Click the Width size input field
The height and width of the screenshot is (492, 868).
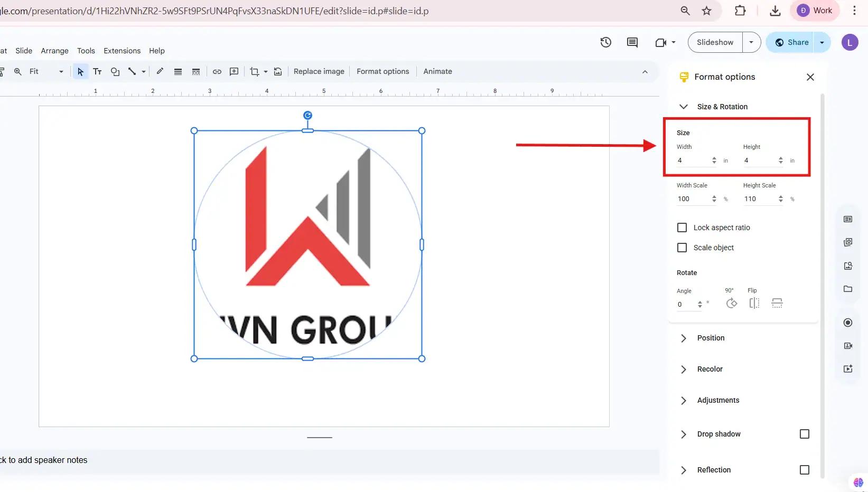click(692, 160)
